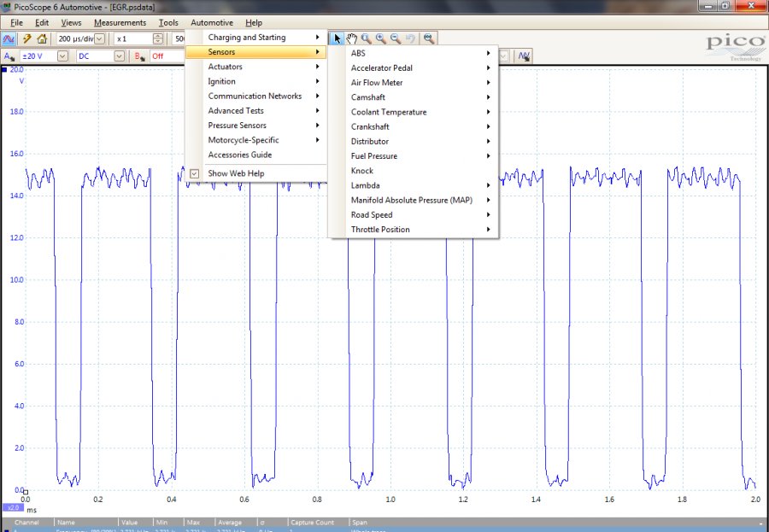Image resolution: width=769 pixels, height=532 pixels.
Task: Toggle Show Web Help checkbox
Action: [194, 173]
